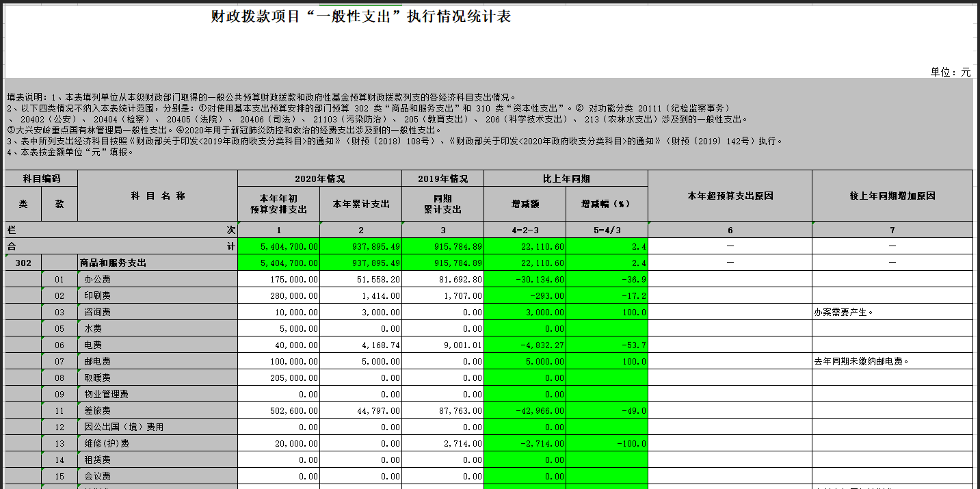Screen dimensions: 980x489
Task: Click the 较上年同期增加原因 header
Action: point(892,196)
